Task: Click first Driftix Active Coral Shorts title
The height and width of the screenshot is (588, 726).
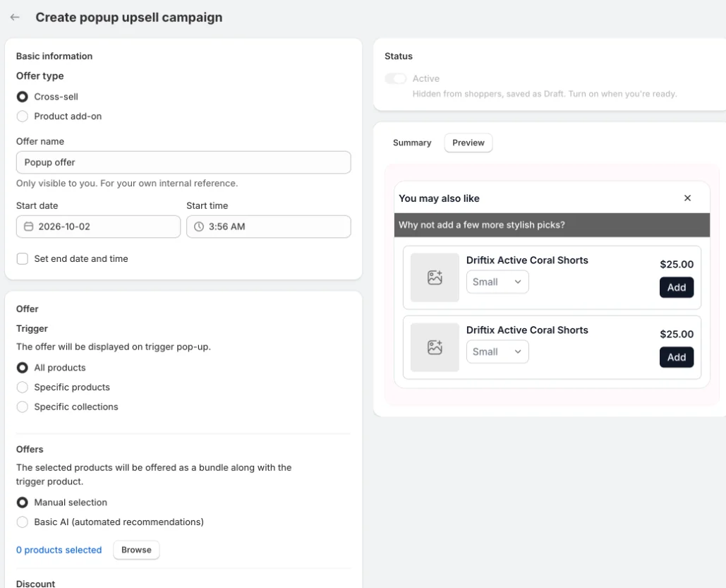Action: [527, 260]
